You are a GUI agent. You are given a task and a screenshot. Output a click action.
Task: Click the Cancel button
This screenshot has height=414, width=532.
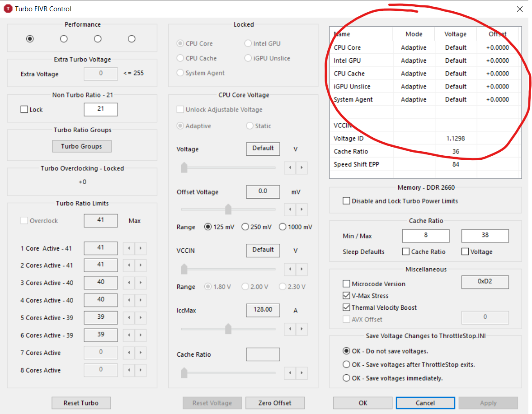pyautogui.click(x=425, y=403)
